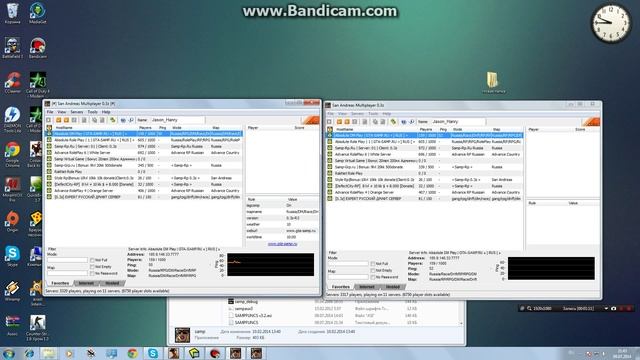Select Favorites tab in left SA-MP window
The width and height of the screenshot is (640, 360).
pyautogui.click(x=60, y=283)
